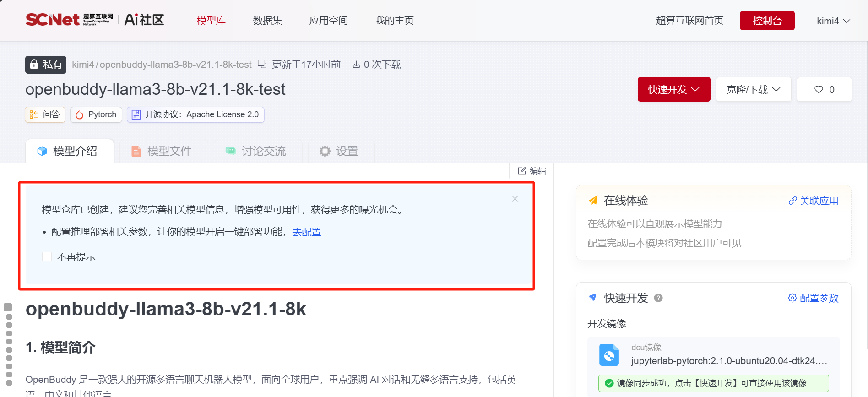
Task: Click the 1. 模型简介 heading
Action: [60, 348]
